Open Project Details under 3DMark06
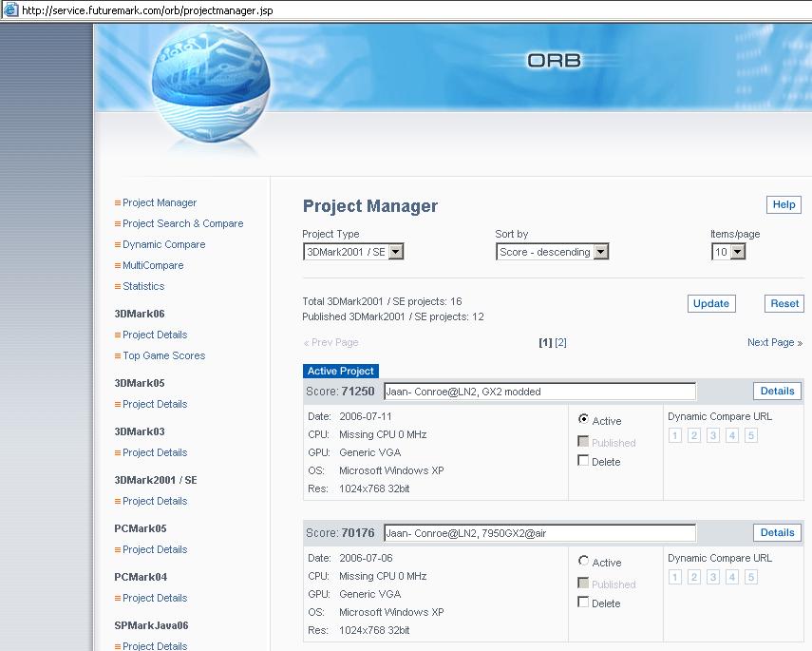The width and height of the screenshot is (812, 651). click(x=155, y=335)
